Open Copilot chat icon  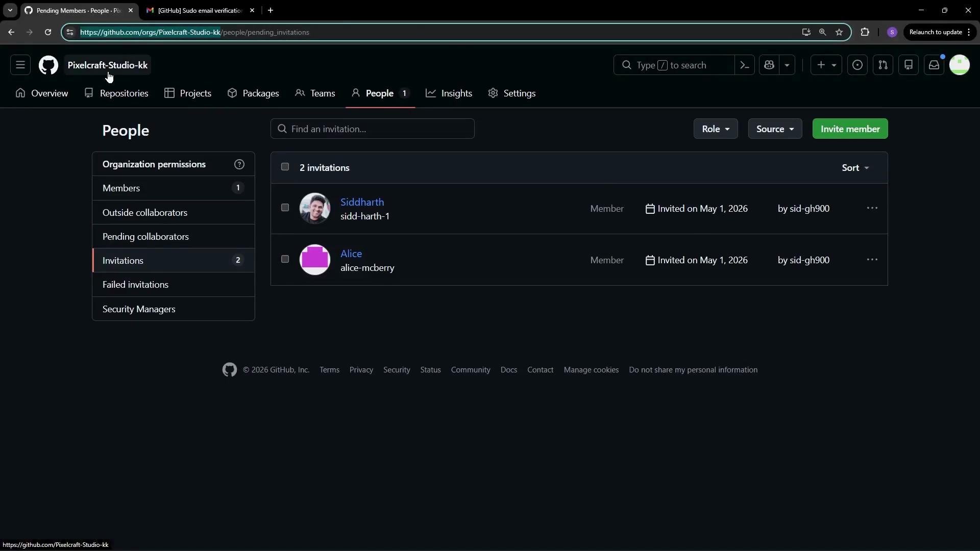(x=769, y=65)
